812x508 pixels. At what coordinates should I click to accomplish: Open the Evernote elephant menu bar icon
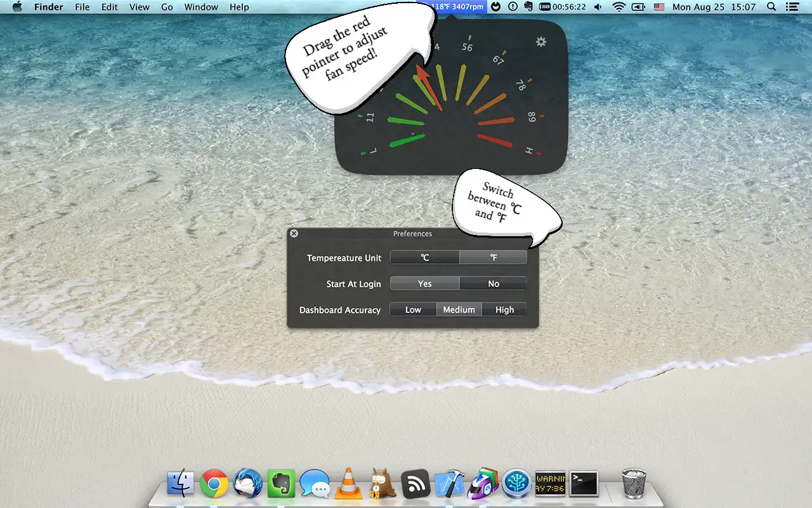528,7
